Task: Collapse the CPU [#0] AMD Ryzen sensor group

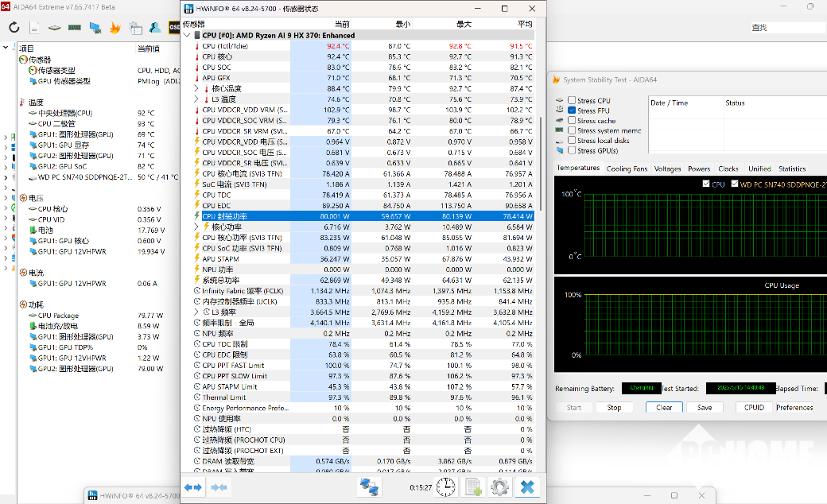Action: 187,35
